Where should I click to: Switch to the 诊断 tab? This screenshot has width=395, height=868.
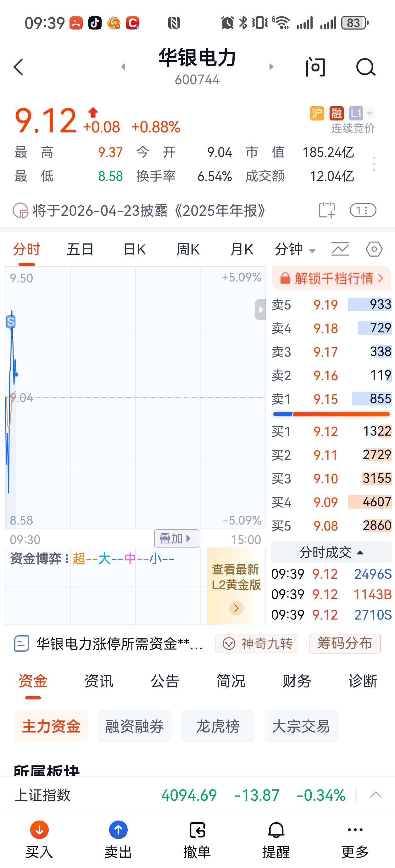(363, 681)
